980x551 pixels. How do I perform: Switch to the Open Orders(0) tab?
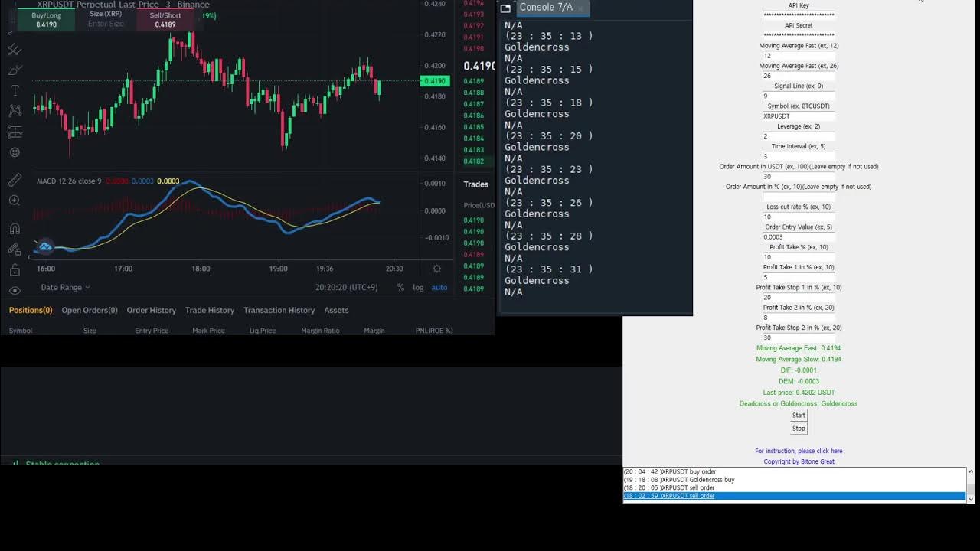point(90,310)
